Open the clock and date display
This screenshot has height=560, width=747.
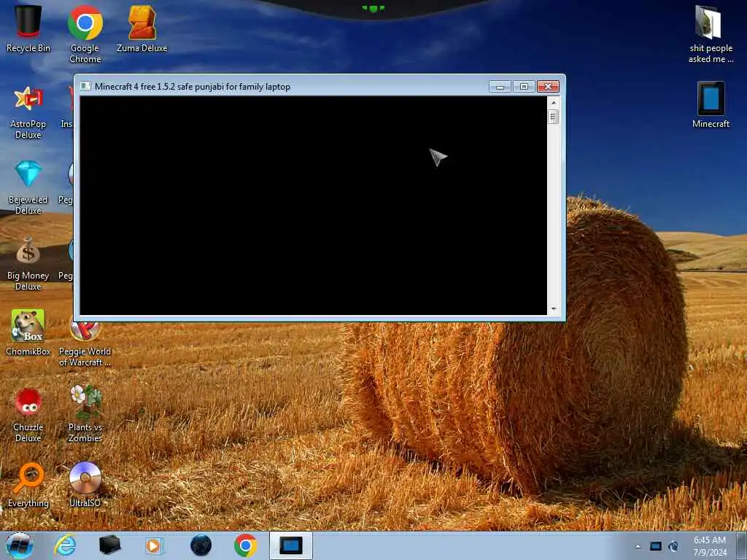click(x=710, y=546)
